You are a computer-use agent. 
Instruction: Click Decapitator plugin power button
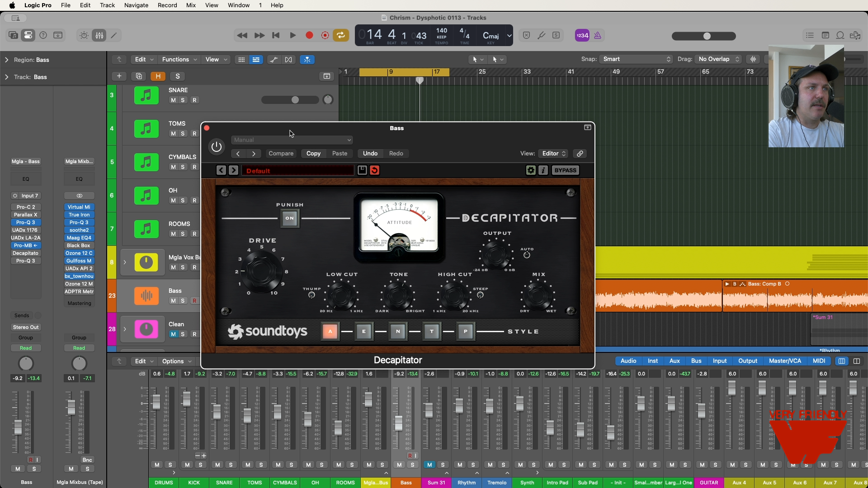217,146
